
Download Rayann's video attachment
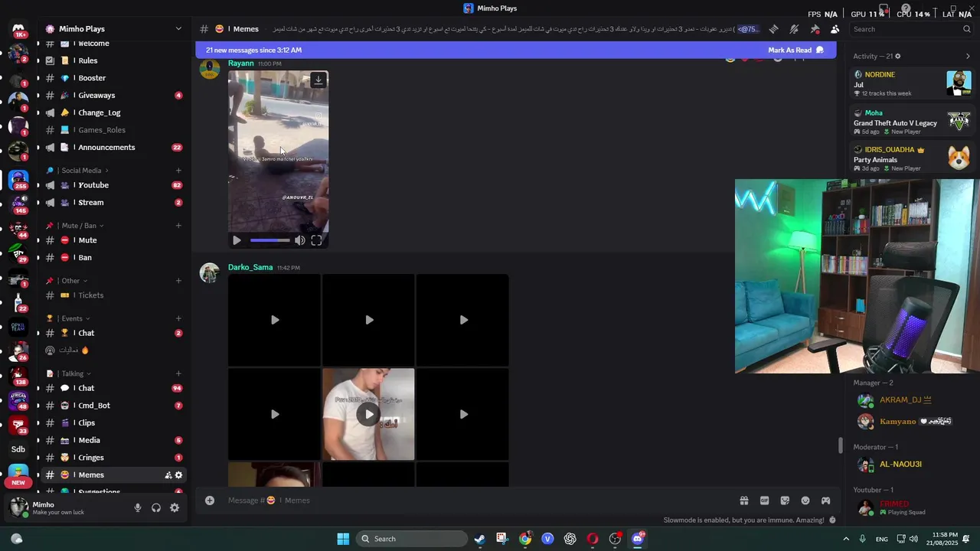click(318, 80)
